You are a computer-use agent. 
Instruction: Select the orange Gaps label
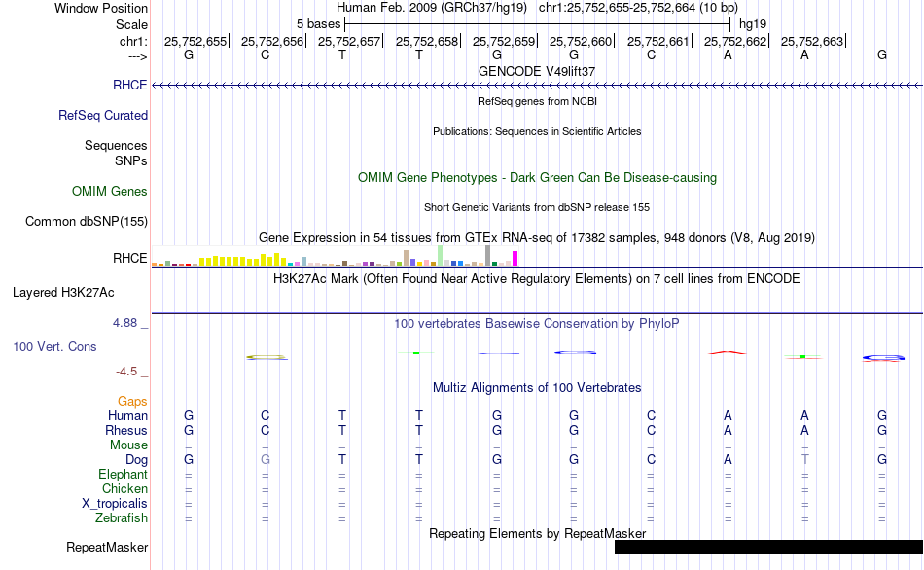(x=132, y=402)
